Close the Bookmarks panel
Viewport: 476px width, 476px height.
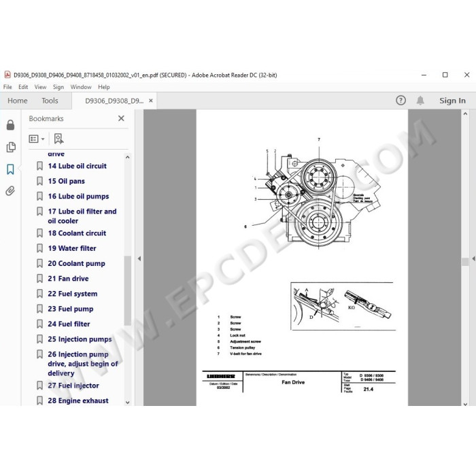click(121, 118)
